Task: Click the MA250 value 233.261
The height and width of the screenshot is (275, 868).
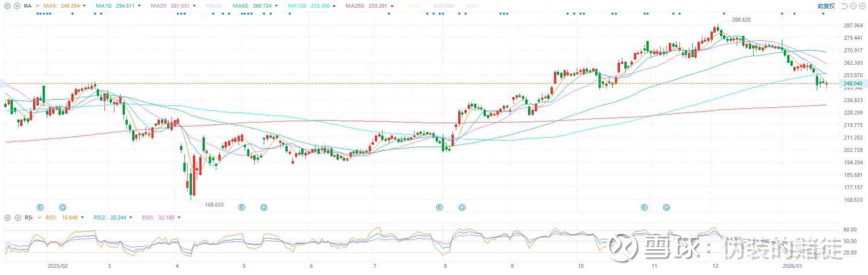Action: (x=377, y=6)
